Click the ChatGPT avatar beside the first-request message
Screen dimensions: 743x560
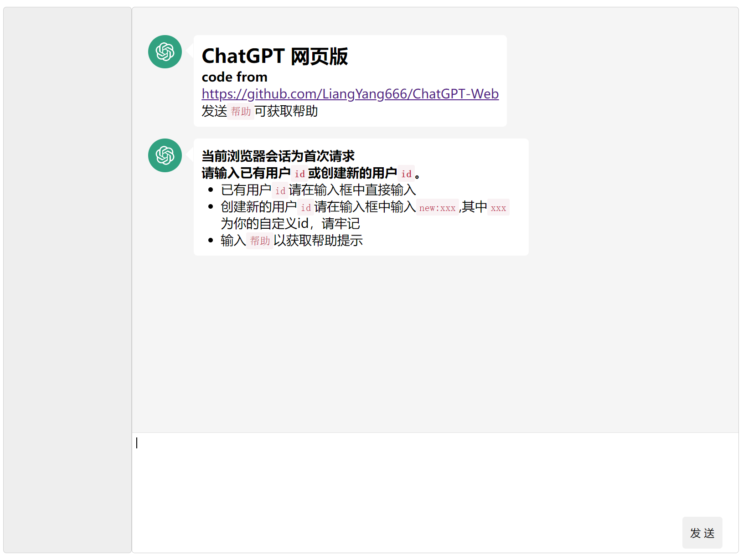[x=165, y=155]
